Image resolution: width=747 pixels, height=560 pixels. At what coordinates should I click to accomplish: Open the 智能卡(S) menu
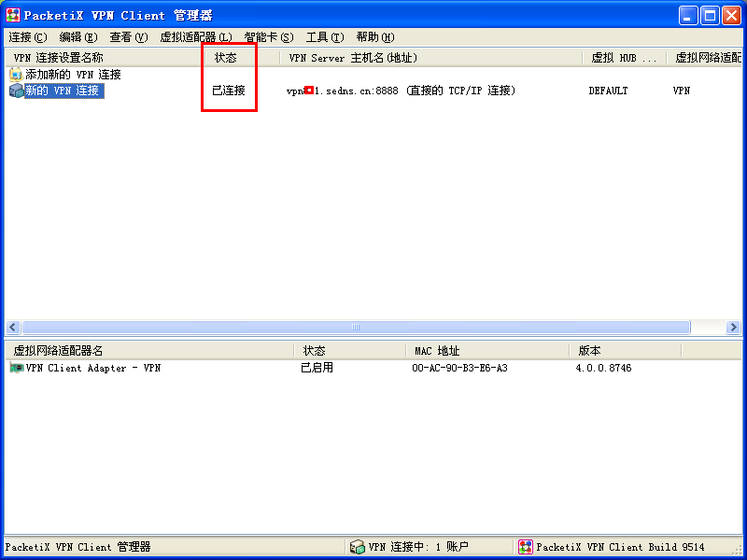click(x=269, y=37)
